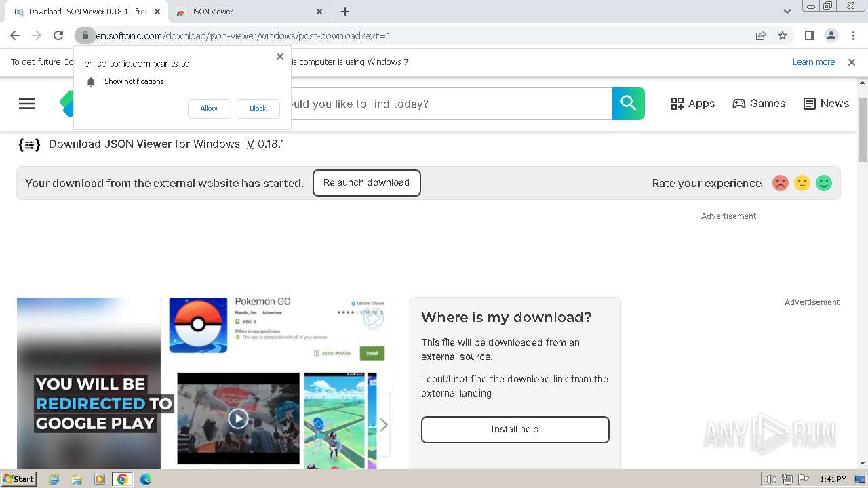Close the Download JSON Viewer tab
This screenshot has height=488, width=868.
click(x=157, y=12)
